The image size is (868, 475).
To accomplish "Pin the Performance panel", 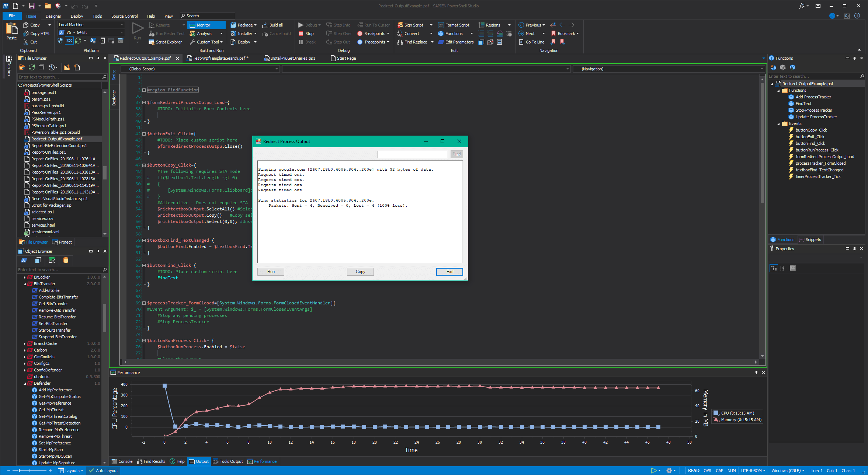I will (x=756, y=373).
